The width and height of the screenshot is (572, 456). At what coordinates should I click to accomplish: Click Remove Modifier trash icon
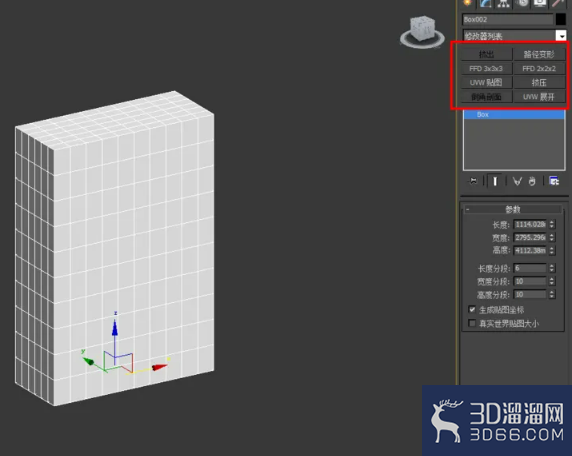click(x=532, y=181)
